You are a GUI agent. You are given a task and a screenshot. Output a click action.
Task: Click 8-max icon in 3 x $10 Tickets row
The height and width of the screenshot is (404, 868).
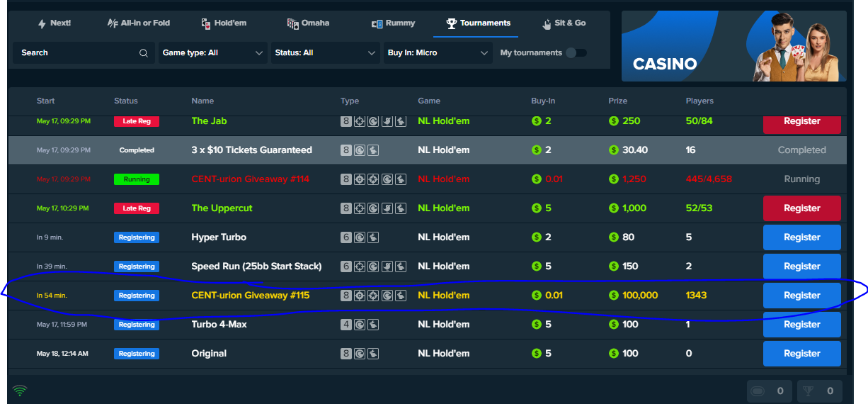click(346, 150)
